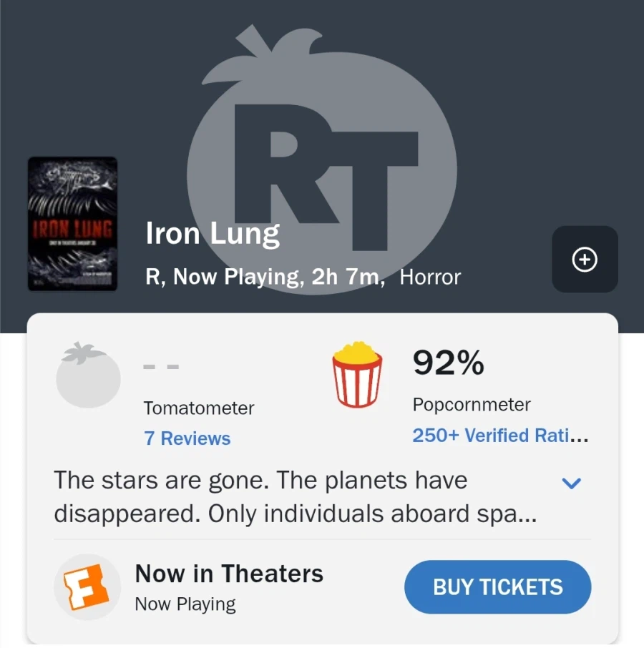This screenshot has width=644, height=648.
Task: Select the Horror genre link
Action: (430, 277)
